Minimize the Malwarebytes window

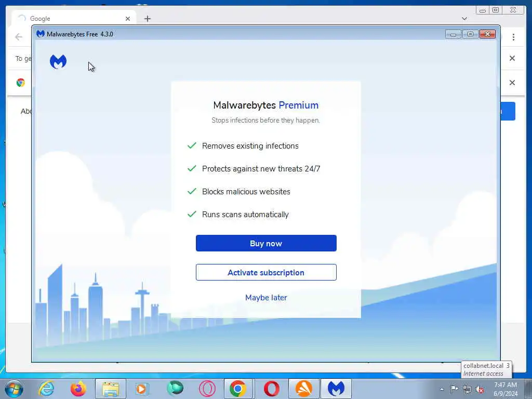[x=453, y=34]
